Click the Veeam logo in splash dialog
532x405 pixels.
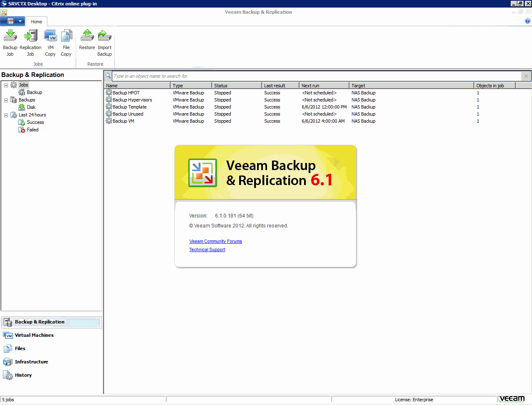[x=203, y=173]
